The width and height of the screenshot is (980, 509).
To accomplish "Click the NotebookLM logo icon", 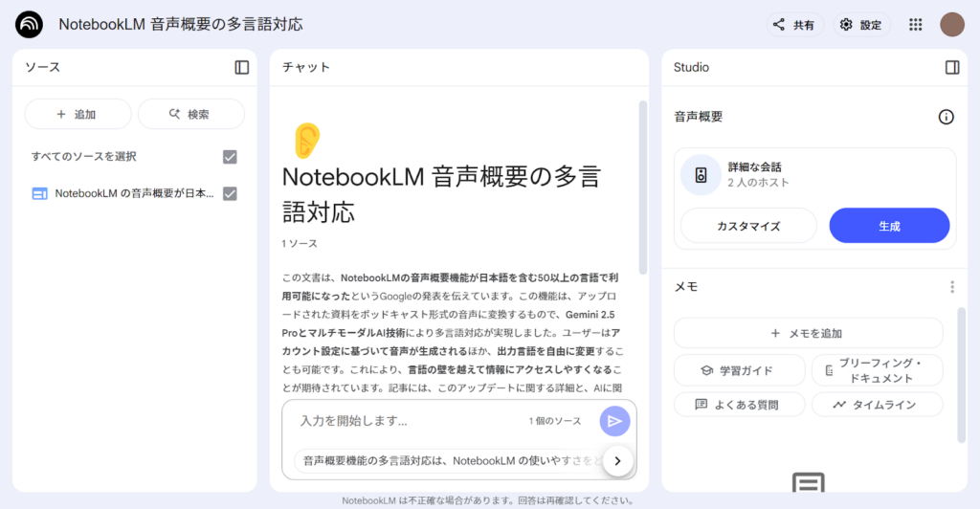I will (x=29, y=24).
